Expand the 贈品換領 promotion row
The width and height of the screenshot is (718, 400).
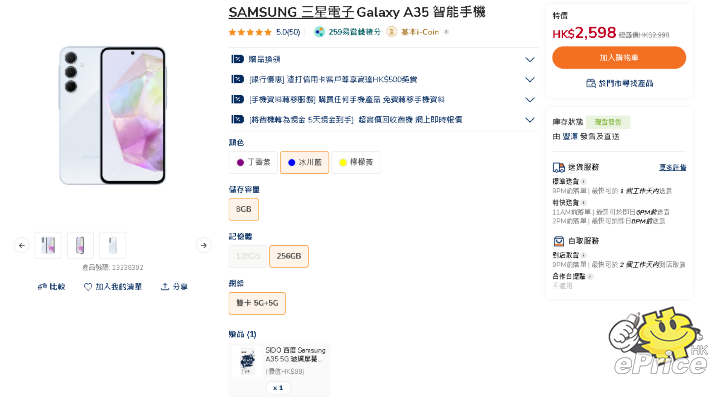coord(529,59)
